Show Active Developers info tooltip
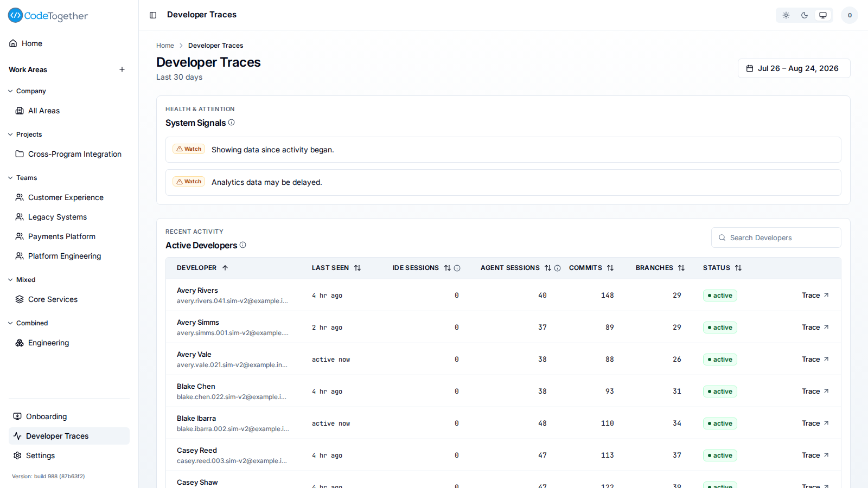The image size is (868, 488). click(243, 245)
